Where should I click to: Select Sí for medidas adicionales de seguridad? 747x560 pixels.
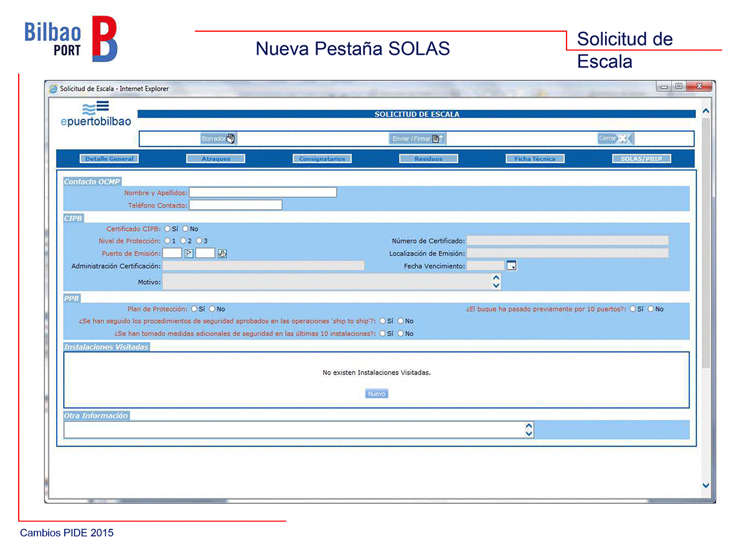[382, 334]
